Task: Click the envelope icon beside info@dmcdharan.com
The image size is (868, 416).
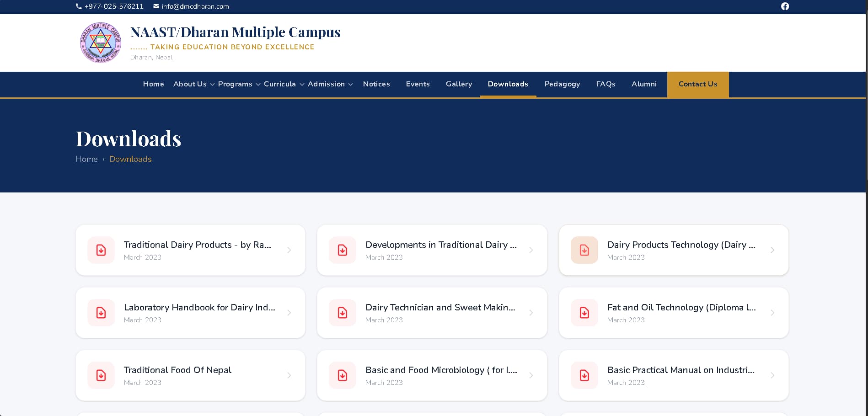Action: 156,6
